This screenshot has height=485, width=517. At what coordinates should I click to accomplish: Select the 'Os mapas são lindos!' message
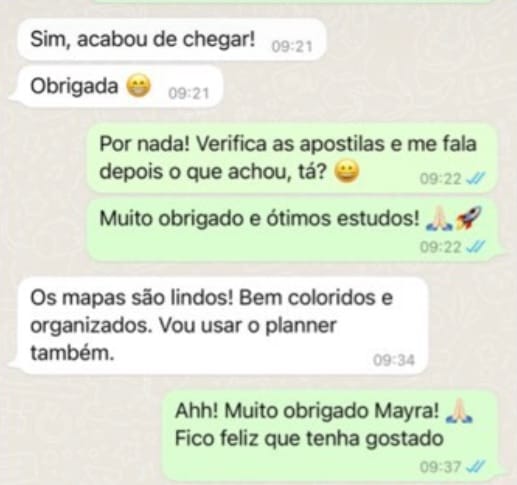(x=218, y=326)
